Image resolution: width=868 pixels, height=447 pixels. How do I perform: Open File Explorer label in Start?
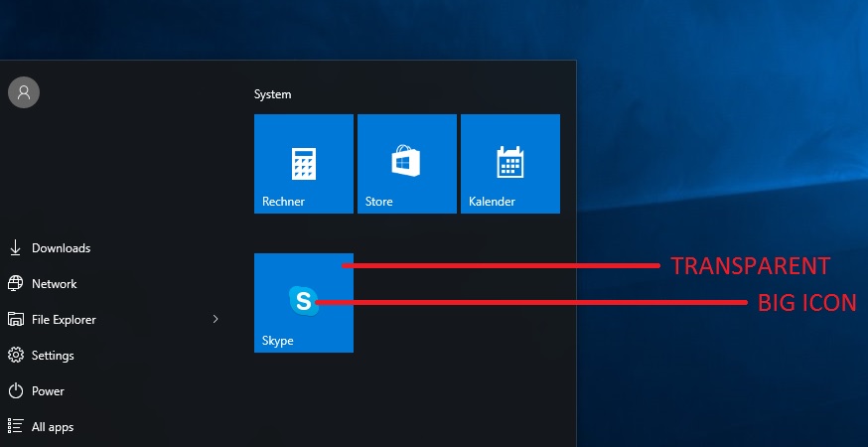point(64,320)
